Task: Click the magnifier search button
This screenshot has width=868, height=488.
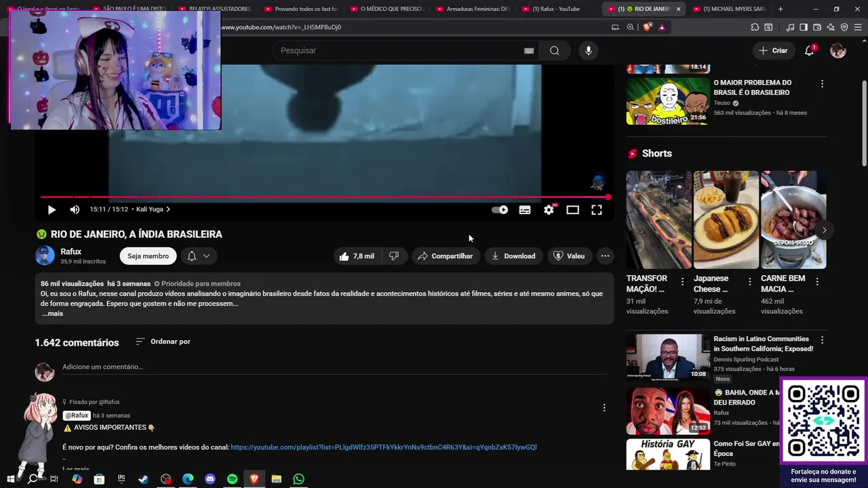Action: point(555,50)
